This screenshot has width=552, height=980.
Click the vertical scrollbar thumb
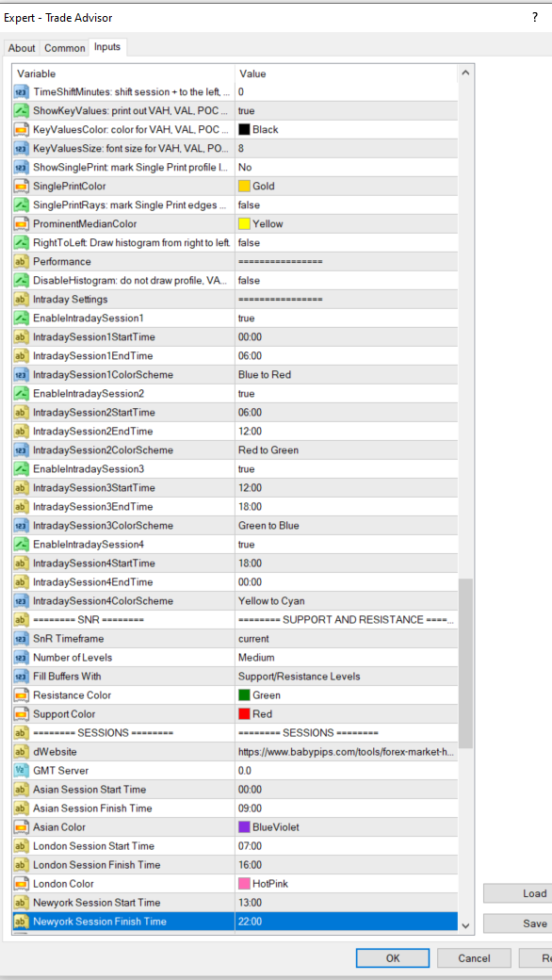(x=466, y=662)
